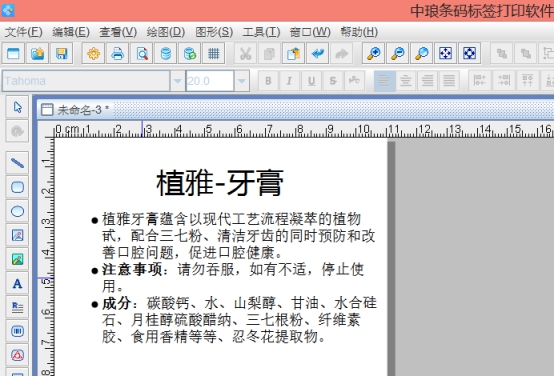554x376 pixels.
Task: Select the text tool A icon
Action: coord(17,283)
